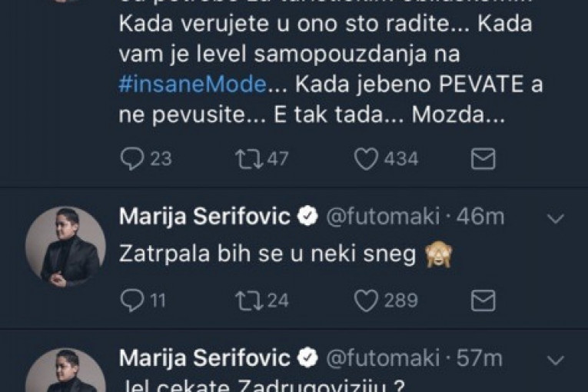Reply to the 'Zatrpala bih se' tweet

click(133, 301)
